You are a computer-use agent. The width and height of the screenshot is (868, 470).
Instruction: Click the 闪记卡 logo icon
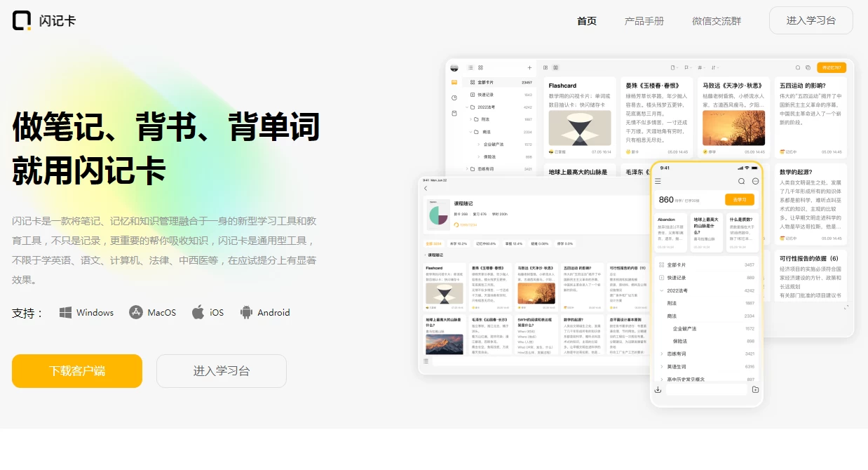click(x=22, y=20)
